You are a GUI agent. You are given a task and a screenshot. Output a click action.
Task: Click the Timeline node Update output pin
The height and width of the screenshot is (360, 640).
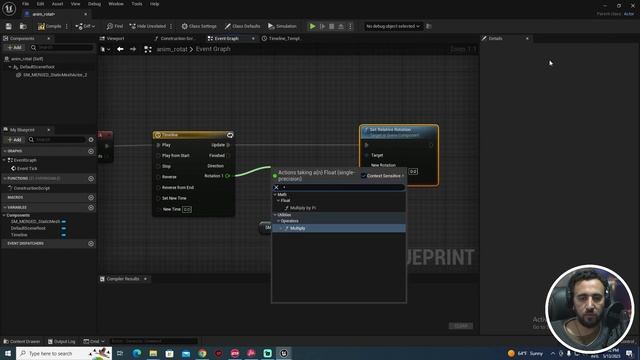[x=228, y=145]
